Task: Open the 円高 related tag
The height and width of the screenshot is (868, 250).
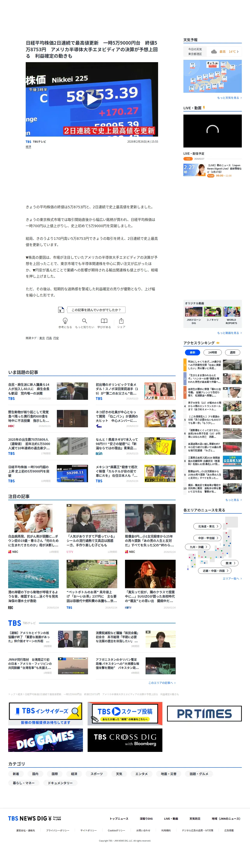Action: pyautogui.click(x=49, y=338)
